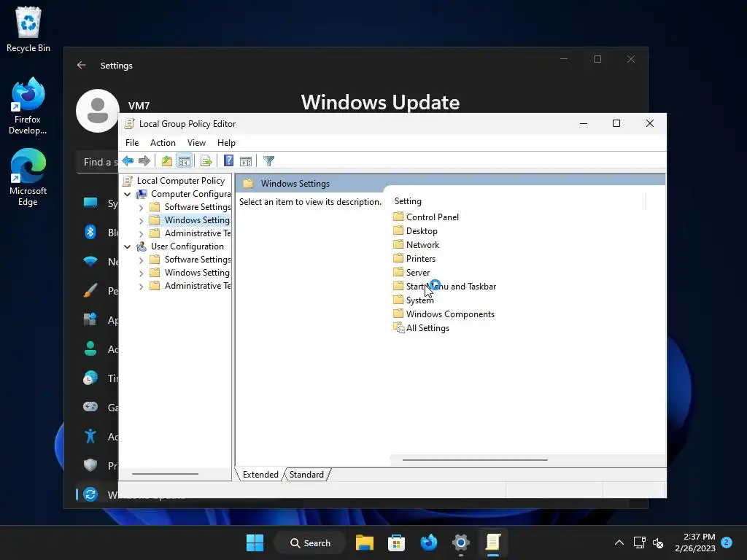
Task: Select Computer Configuration tree item
Action: point(183,194)
